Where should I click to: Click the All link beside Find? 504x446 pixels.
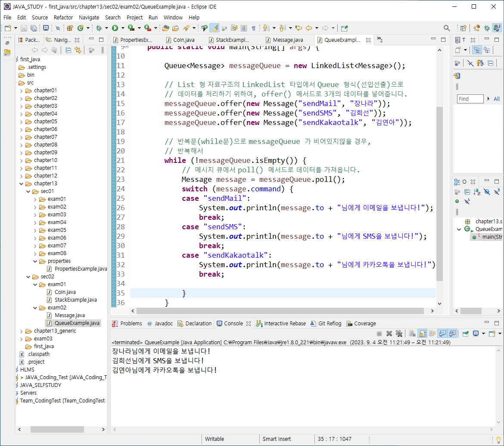coord(497,99)
